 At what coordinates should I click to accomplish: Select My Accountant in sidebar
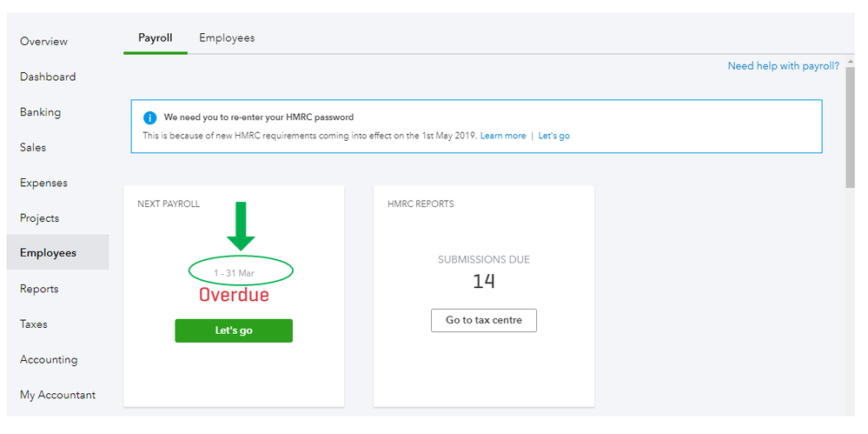[x=58, y=395]
